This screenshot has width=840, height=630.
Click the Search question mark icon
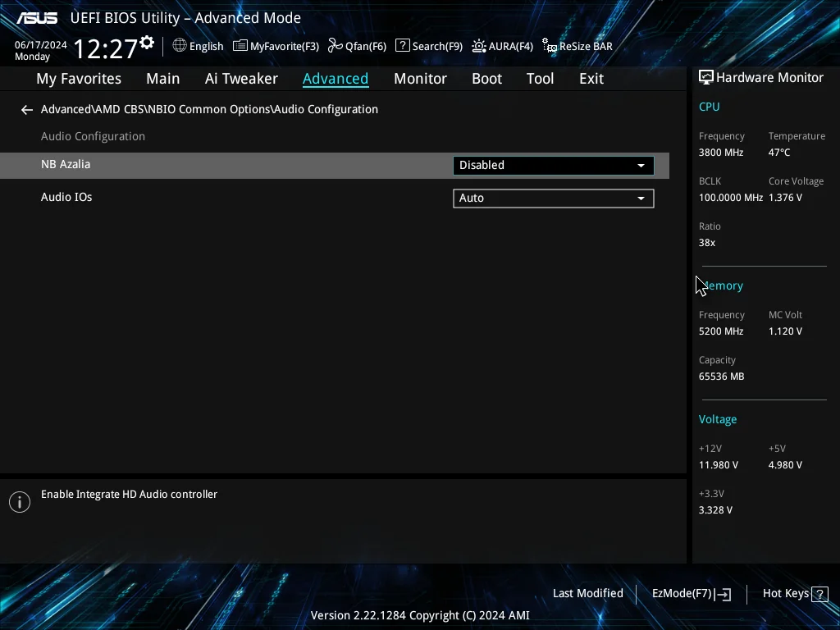point(402,46)
